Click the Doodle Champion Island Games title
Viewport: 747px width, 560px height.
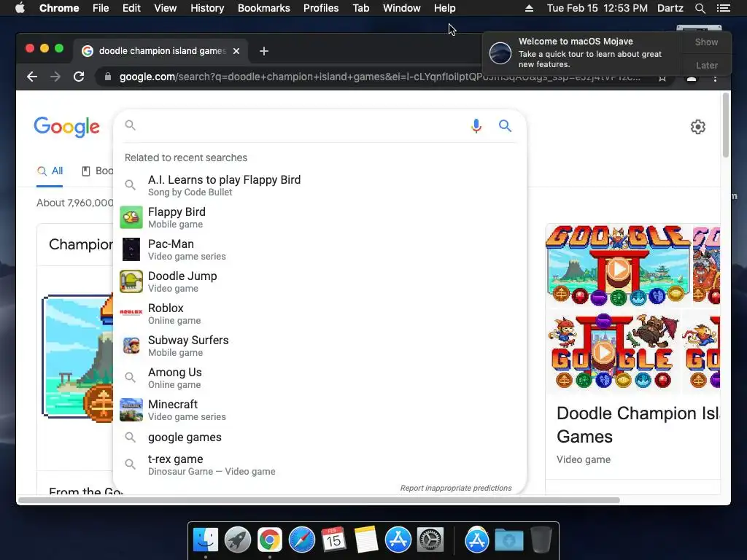point(638,425)
